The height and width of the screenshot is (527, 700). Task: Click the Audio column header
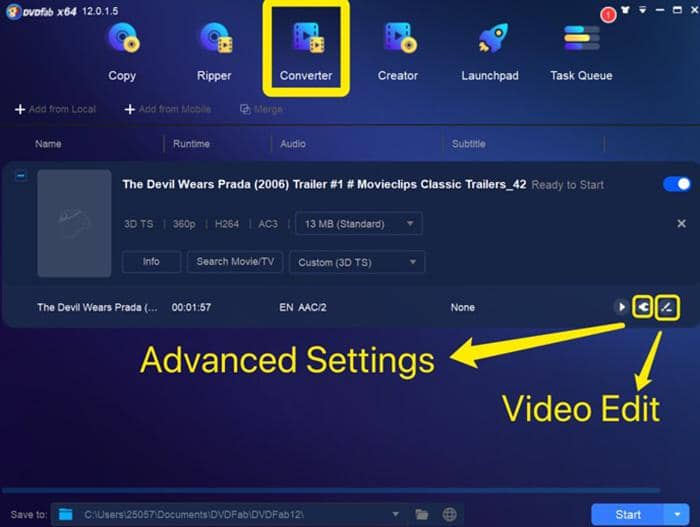click(293, 144)
